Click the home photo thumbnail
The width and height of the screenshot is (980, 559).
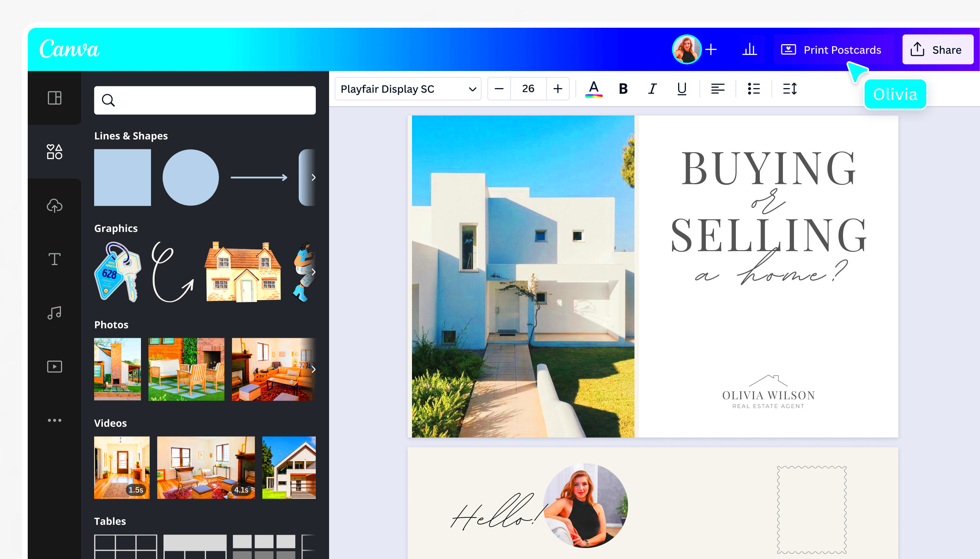pos(118,370)
